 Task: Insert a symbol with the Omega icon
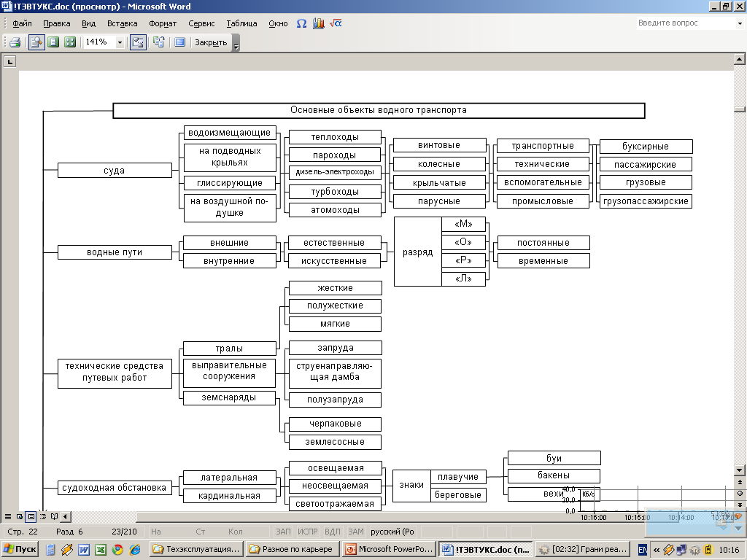[301, 23]
